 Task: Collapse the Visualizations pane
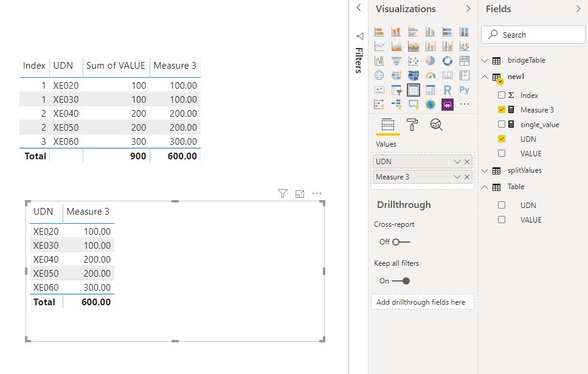tap(468, 9)
